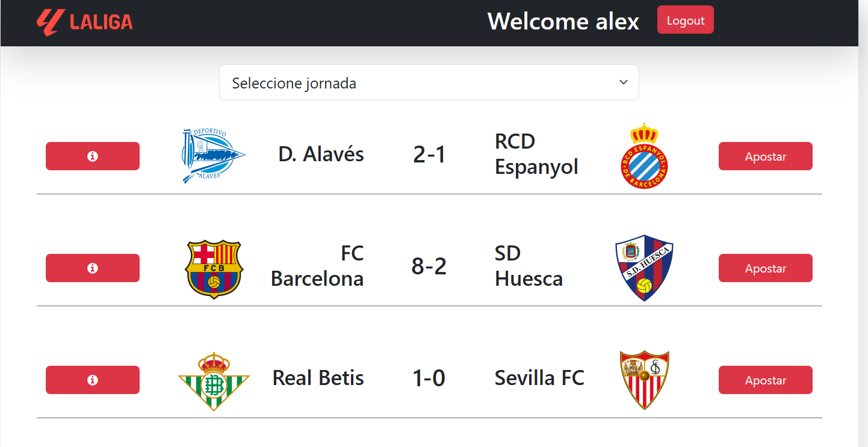Screen dimensions: 868x447
Task: Click the Real Betis crest
Action: [214, 379]
